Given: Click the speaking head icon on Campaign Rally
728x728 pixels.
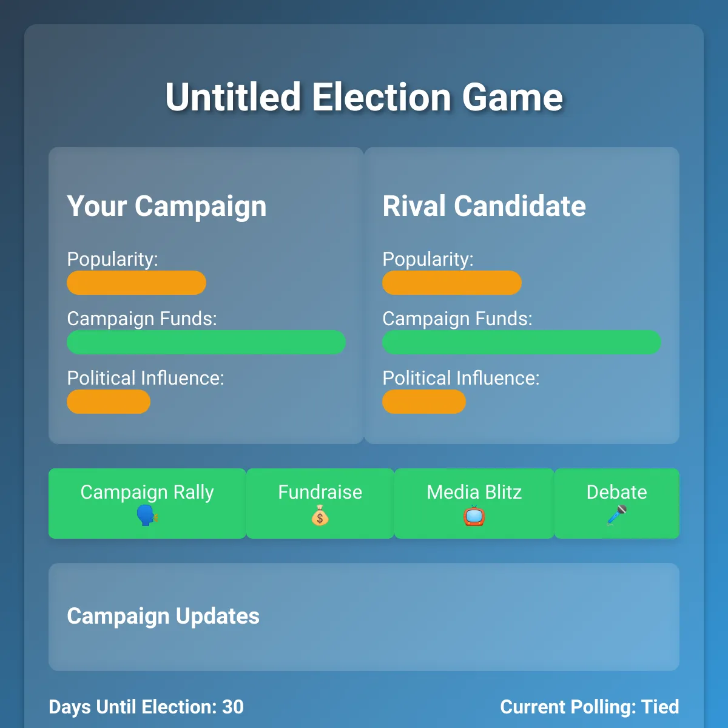Looking at the screenshot, I should 147,516.
